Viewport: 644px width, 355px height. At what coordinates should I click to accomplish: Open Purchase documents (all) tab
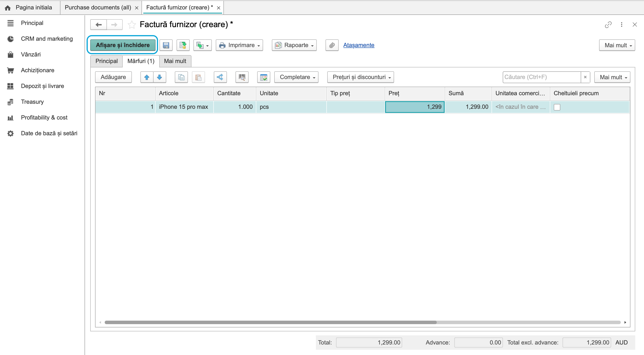click(x=98, y=7)
